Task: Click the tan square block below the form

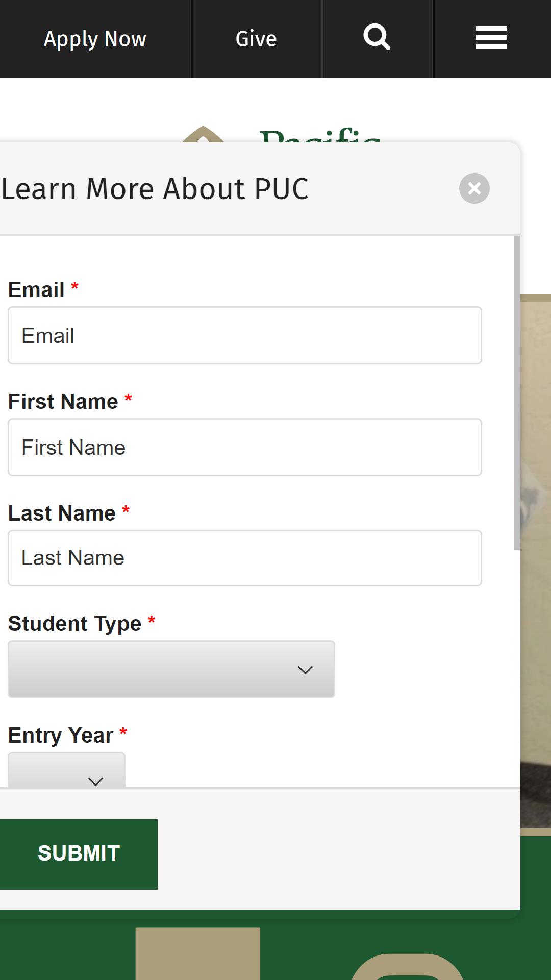Action: (198, 953)
